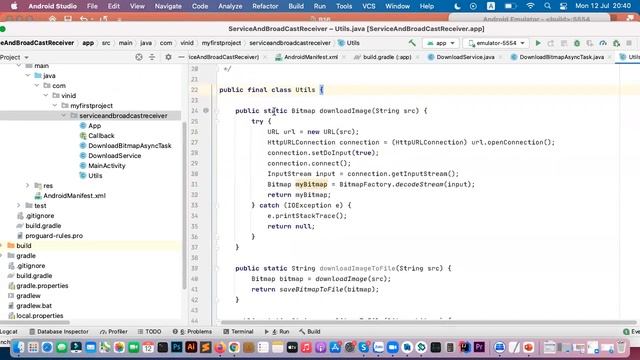Open the Problems tool window
640x360 pixels.
[192, 332]
